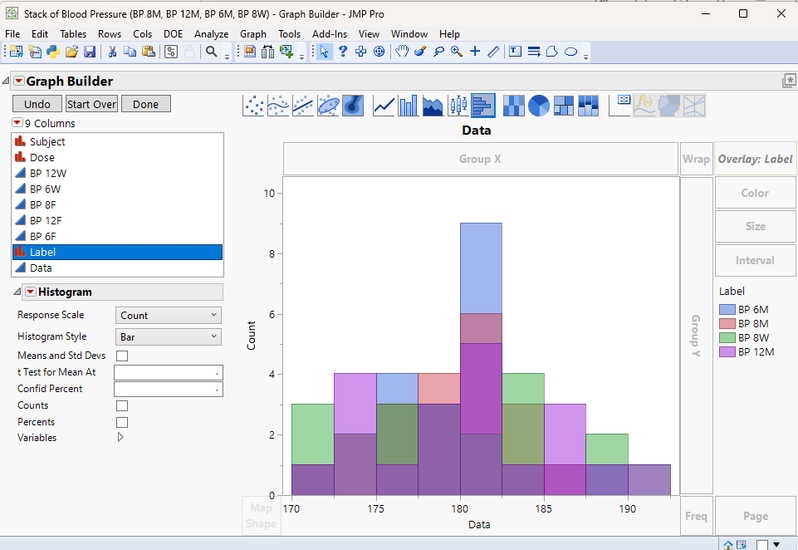Enable the Counts checkbox
The width and height of the screenshot is (798, 550).
[x=122, y=406]
